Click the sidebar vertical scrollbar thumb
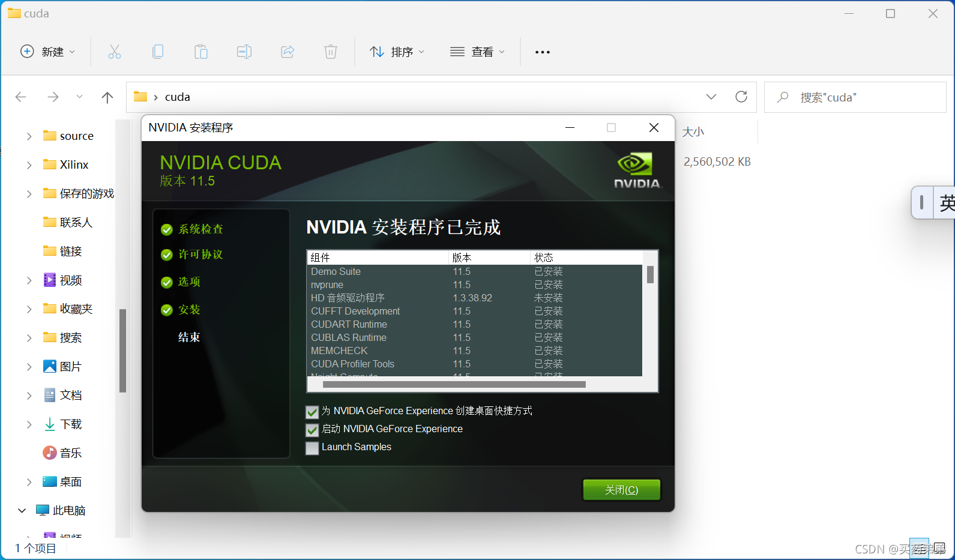This screenshot has height=560, width=955. tap(122, 351)
